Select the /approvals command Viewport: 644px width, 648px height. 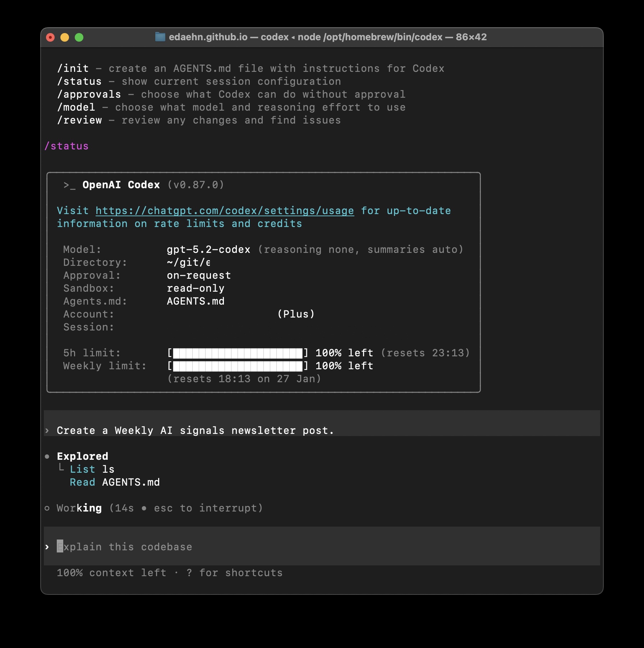pyautogui.click(x=89, y=94)
